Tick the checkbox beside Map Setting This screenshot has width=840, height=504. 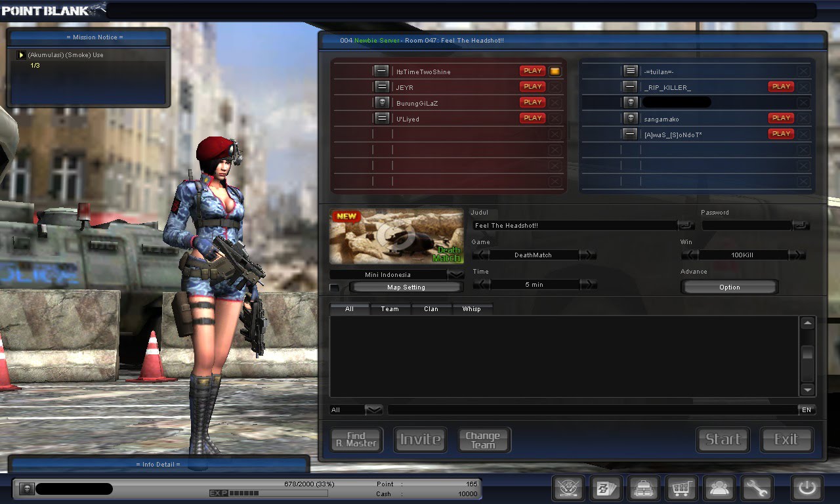[335, 287]
